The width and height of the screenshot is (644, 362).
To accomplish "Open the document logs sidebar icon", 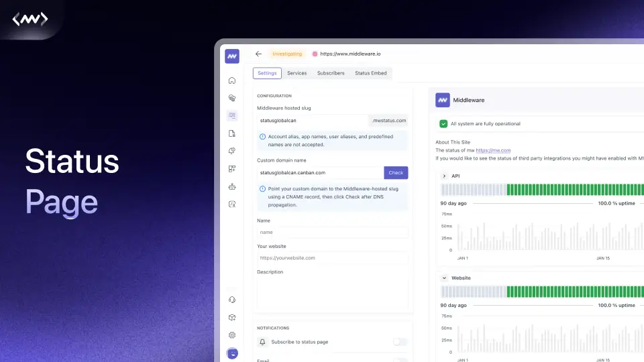I will tap(232, 133).
